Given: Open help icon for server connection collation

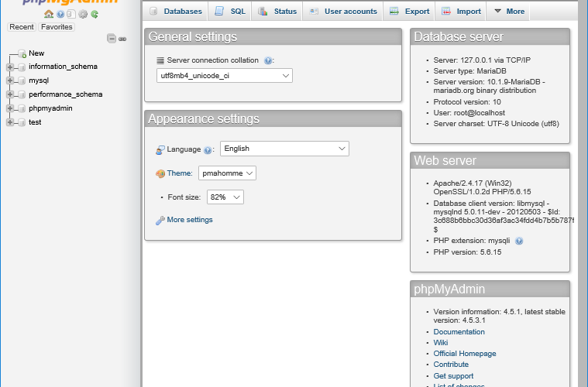Looking at the screenshot, I should pyautogui.click(x=268, y=60).
